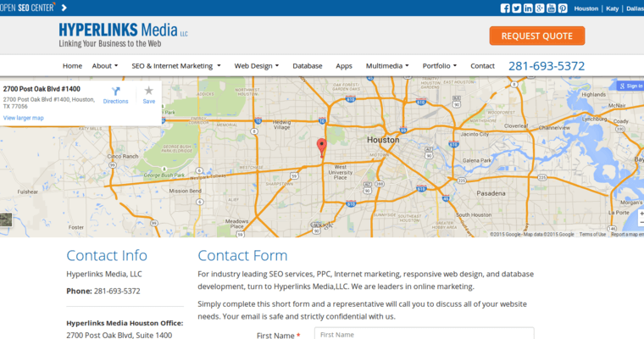This screenshot has height=339, width=644.
Task: Go to the Home menu item
Action: 72,65
